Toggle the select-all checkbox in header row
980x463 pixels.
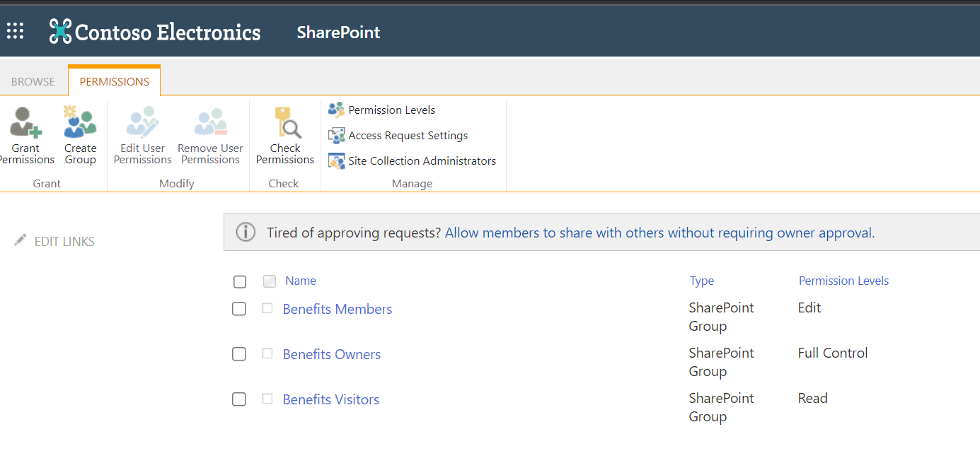[x=240, y=281]
